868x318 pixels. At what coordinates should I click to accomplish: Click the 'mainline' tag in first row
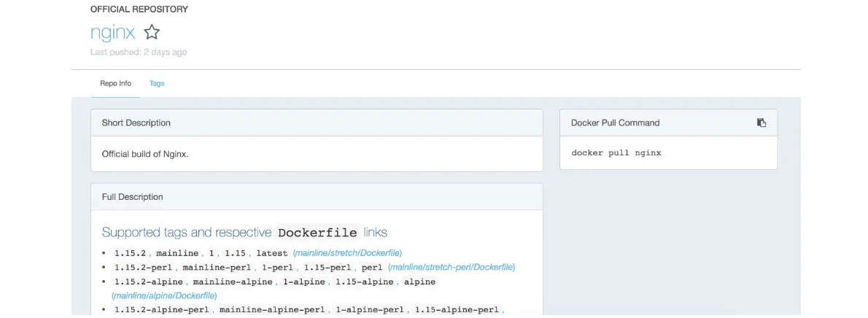[177, 253]
